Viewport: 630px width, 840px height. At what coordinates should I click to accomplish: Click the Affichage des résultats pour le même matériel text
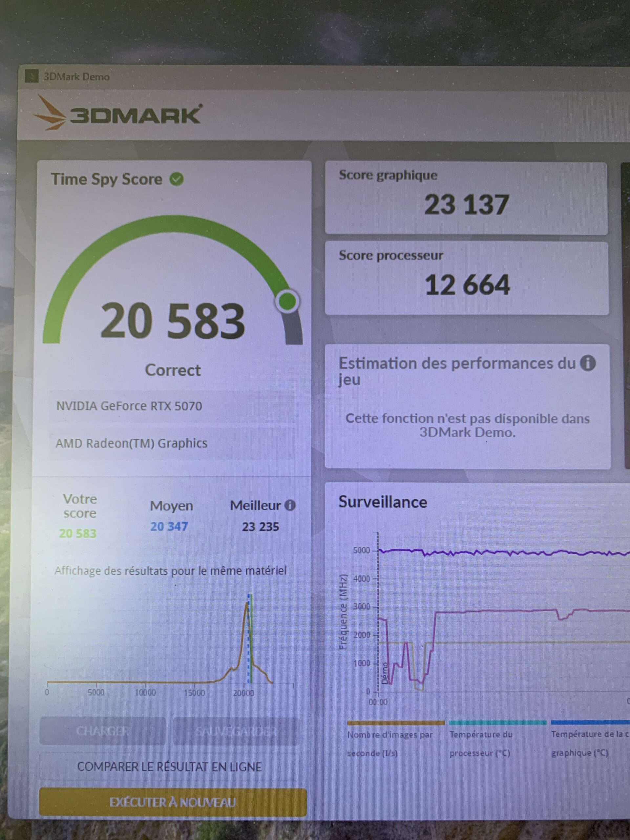(x=171, y=571)
